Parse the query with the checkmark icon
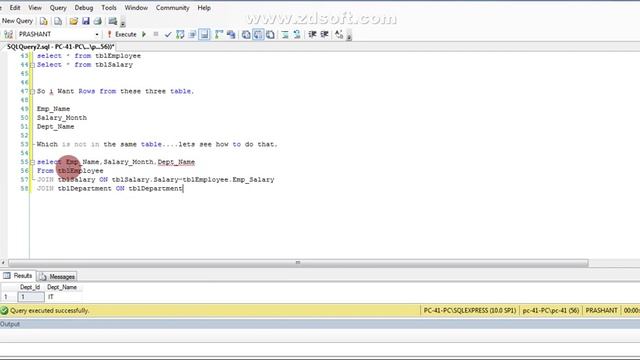The height and width of the screenshot is (360, 640). (x=168, y=35)
